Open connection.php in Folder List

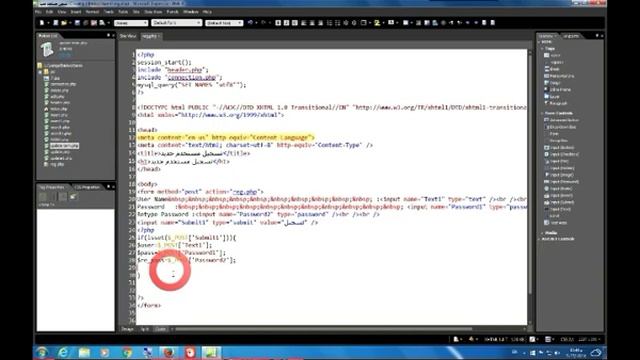[x=60, y=84]
